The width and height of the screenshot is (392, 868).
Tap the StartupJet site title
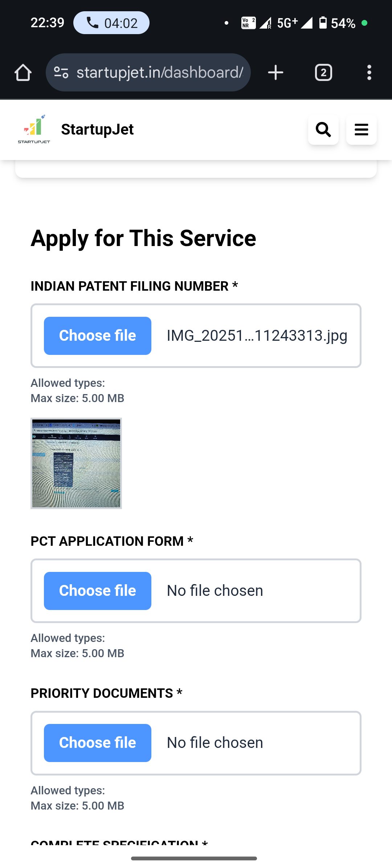[97, 130]
